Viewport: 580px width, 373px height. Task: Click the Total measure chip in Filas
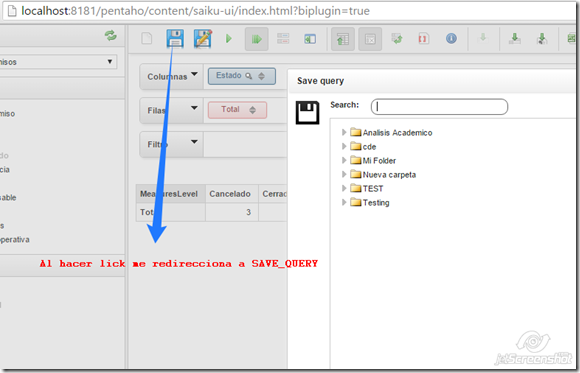tap(237, 110)
